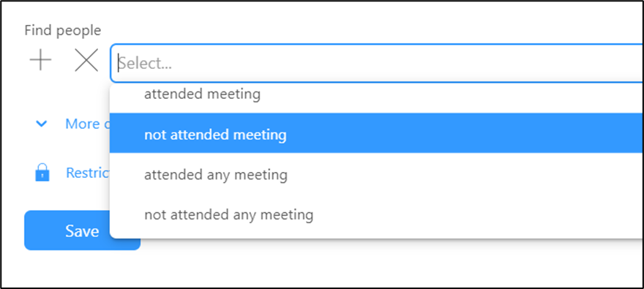Select the highlighted "not attended meeting" option
This screenshot has width=644, height=289.
pos(377,133)
